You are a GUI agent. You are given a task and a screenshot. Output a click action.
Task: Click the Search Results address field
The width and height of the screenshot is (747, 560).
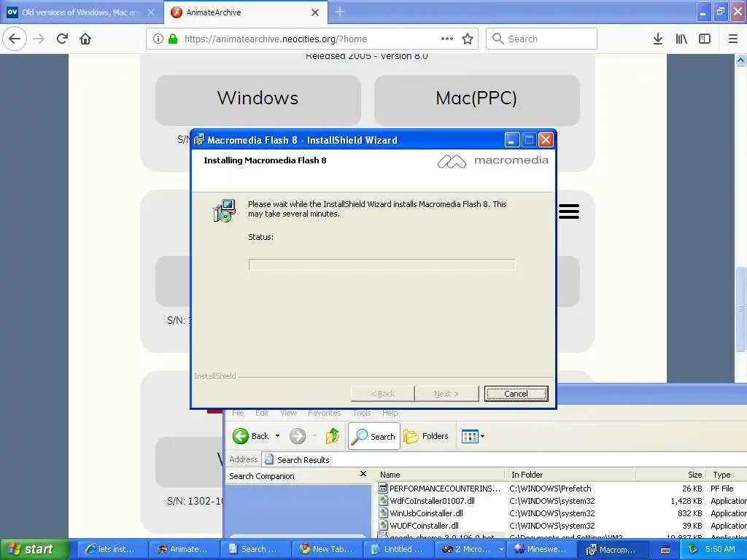tap(504, 459)
